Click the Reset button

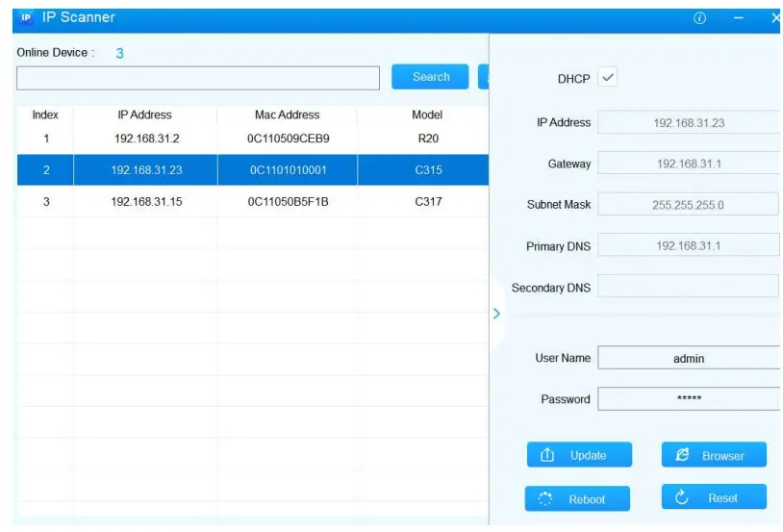[x=714, y=497]
